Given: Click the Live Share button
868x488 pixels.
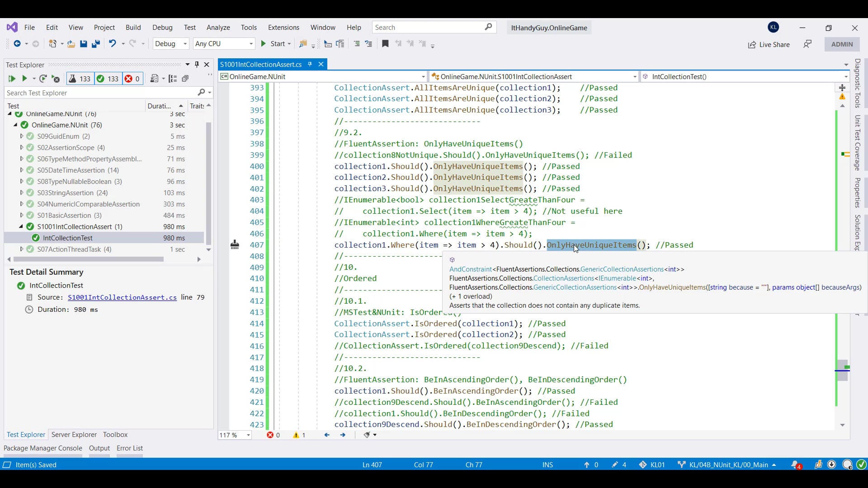Looking at the screenshot, I should tap(769, 44).
